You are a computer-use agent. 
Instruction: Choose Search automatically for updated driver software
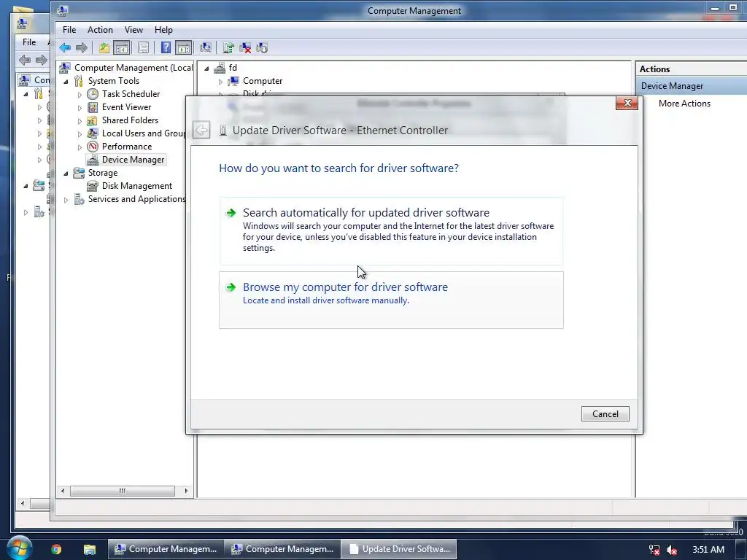(x=391, y=230)
